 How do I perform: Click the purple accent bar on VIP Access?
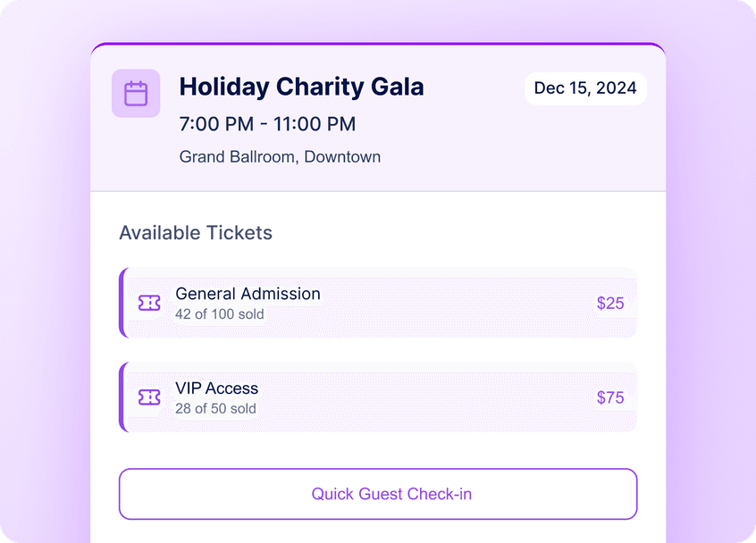coord(122,397)
